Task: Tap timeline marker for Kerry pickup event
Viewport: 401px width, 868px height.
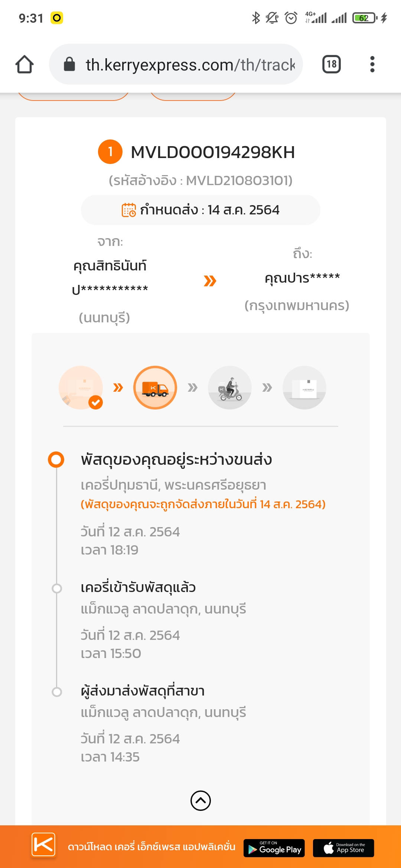Action: (57, 588)
